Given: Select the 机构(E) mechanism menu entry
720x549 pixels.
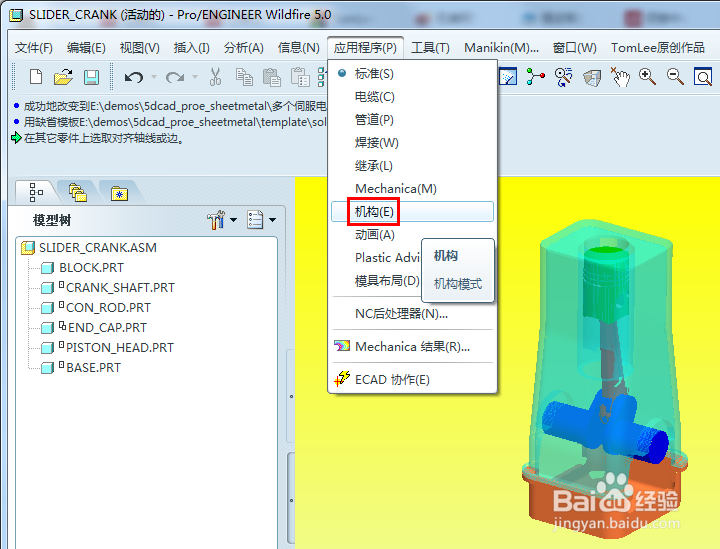Looking at the screenshot, I should (412, 212).
